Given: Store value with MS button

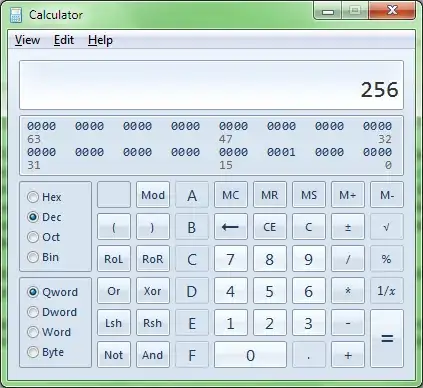Looking at the screenshot, I should [309, 195].
